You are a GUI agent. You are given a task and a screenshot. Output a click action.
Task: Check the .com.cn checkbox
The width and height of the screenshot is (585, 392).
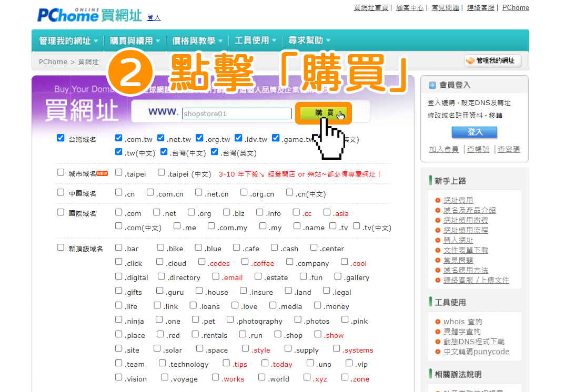(x=150, y=192)
